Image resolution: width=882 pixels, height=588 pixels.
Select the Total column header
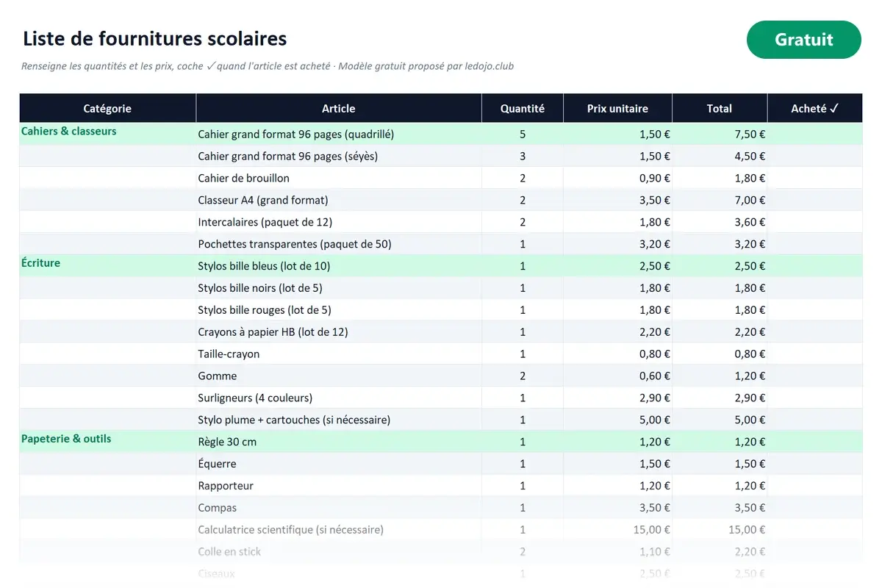pos(720,108)
